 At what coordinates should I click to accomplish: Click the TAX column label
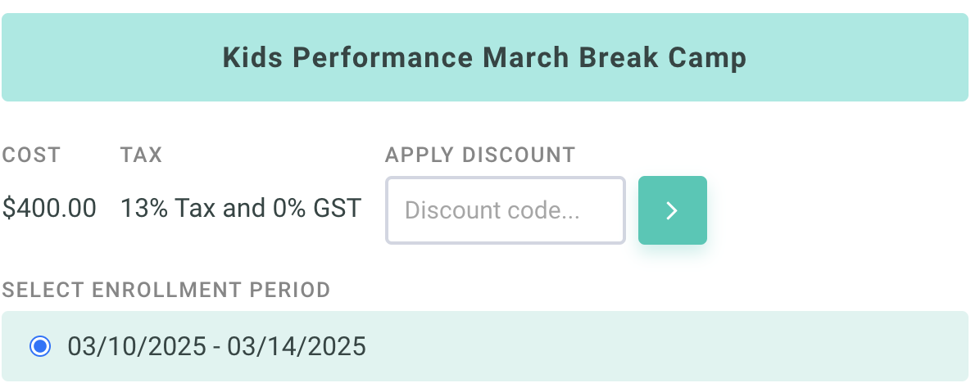[x=141, y=155]
